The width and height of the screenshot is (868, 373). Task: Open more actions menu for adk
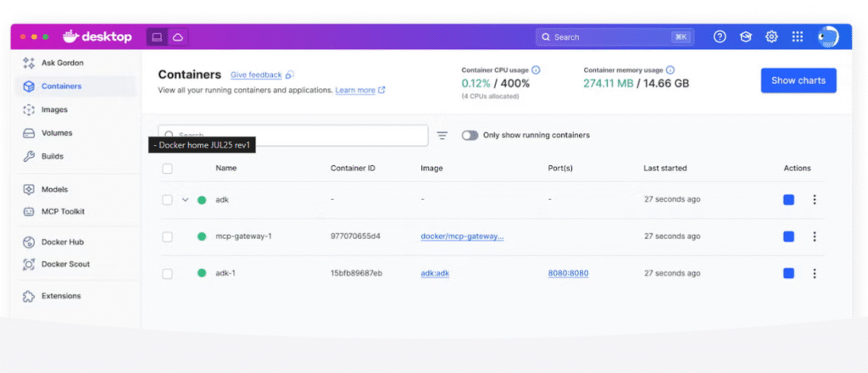pyautogui.click(x=815, y=200)
